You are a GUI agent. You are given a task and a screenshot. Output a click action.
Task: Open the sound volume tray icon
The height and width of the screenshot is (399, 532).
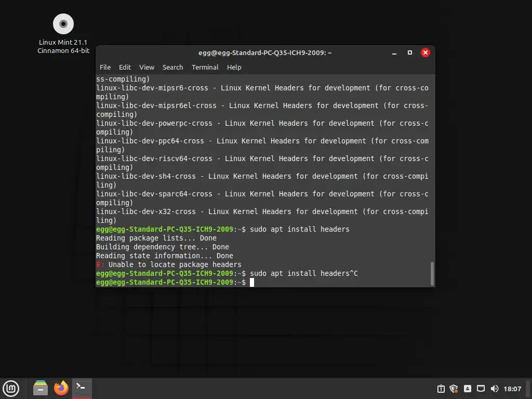point(495,389)
